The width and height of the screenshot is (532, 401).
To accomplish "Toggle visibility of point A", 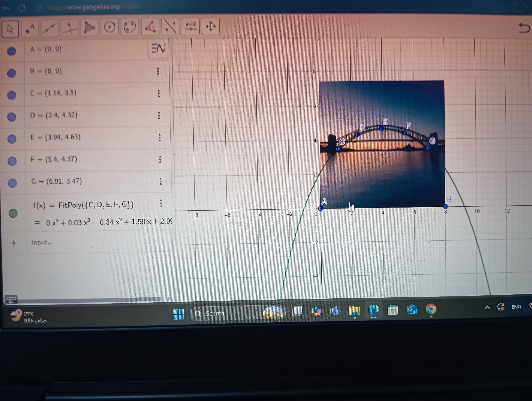I will pos(12,51).
